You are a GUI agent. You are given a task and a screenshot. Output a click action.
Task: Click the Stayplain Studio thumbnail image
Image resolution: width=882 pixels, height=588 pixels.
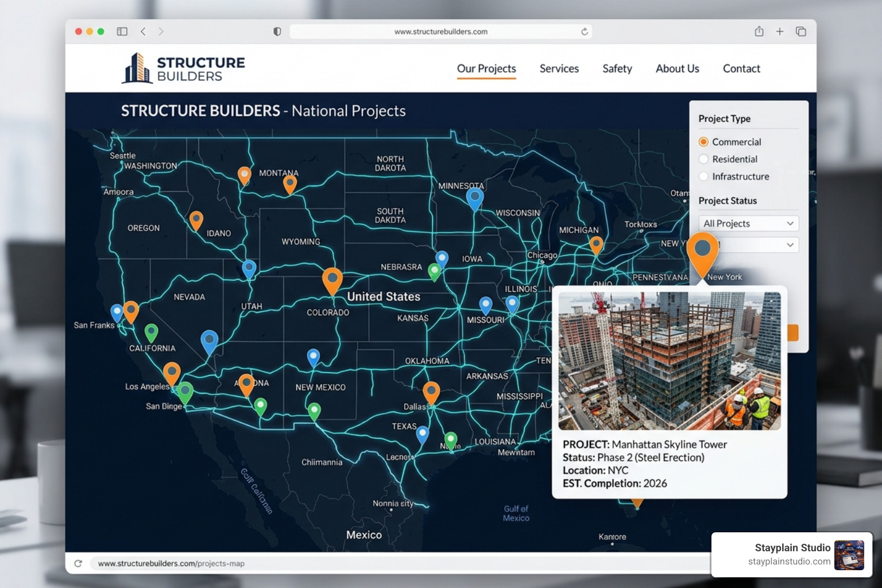click(x=849, y=555)
